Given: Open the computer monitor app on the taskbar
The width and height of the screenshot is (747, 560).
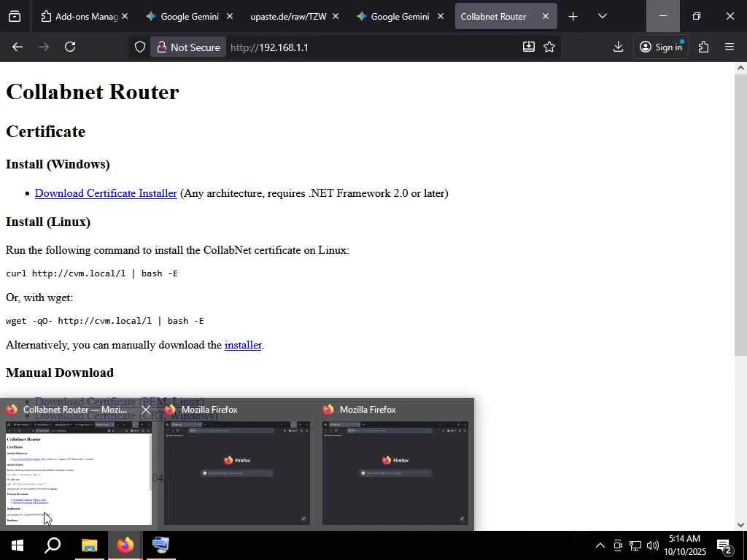Looking at the screenshot, I should point(160,545).
